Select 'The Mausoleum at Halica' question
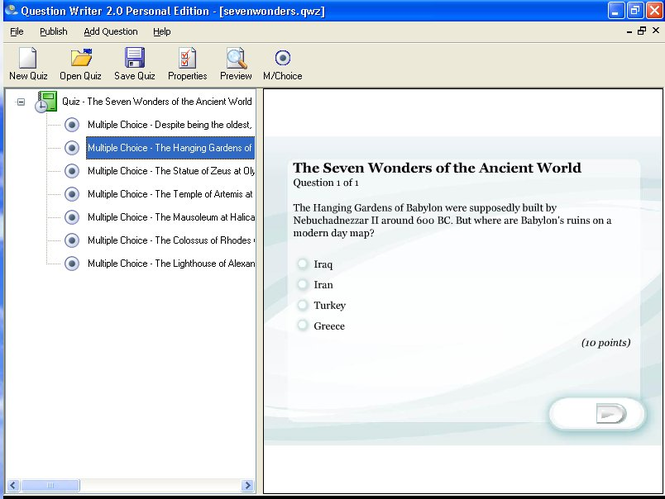 [171, 217]
